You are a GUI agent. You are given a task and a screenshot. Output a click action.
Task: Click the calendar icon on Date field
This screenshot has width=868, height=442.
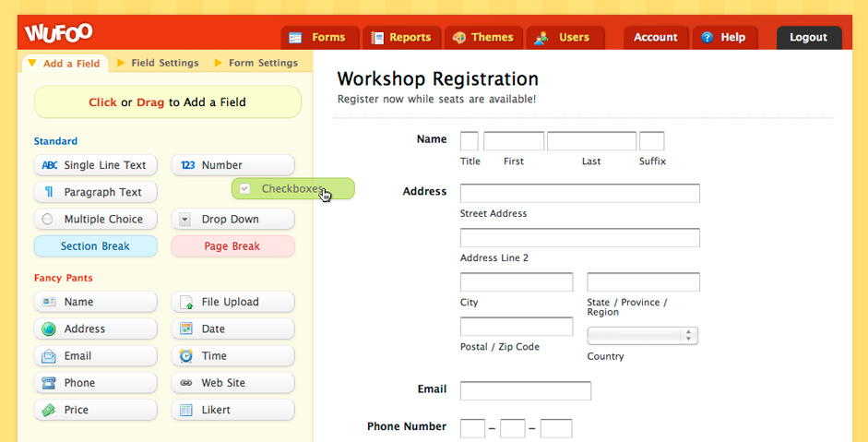(x=186, y=329)
